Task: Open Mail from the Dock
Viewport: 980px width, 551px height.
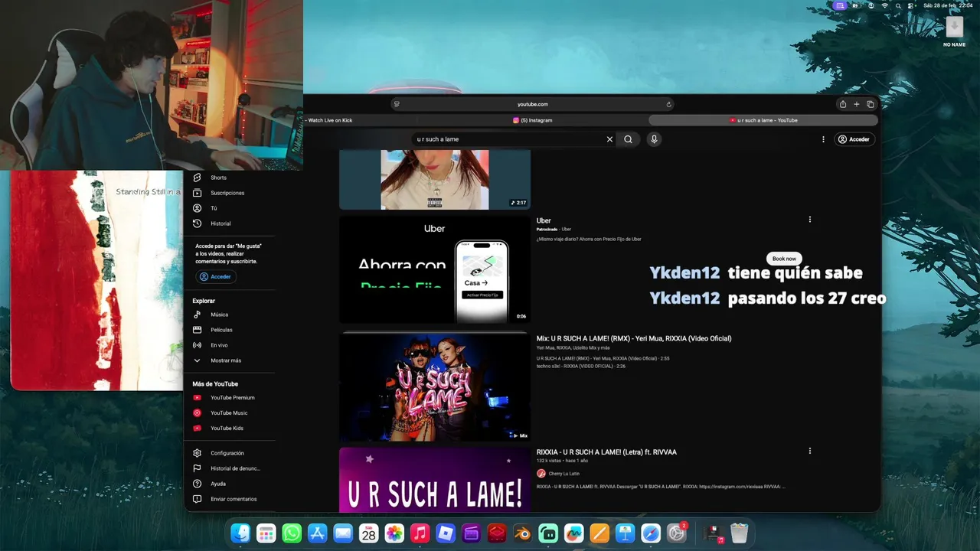Action: 343,533
